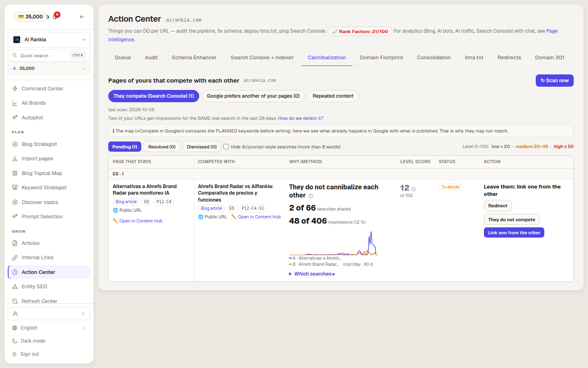Click the Keyword Strategist icon
The height and width of the screenshot is (368, 588).
[15, 188]
